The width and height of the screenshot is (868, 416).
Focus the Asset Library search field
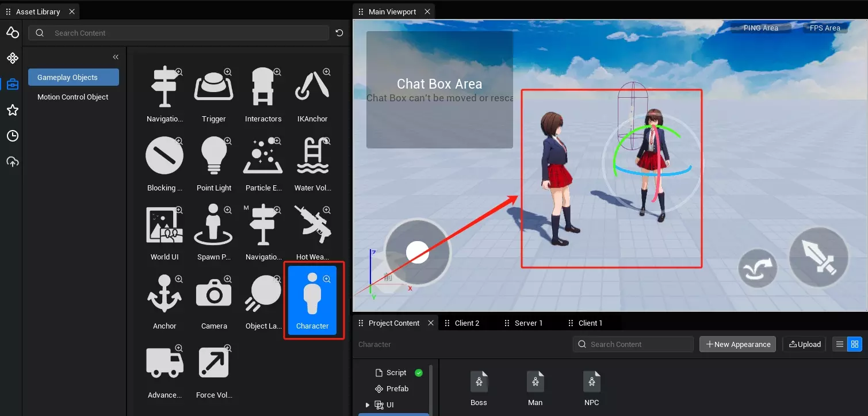pos(178,33)
